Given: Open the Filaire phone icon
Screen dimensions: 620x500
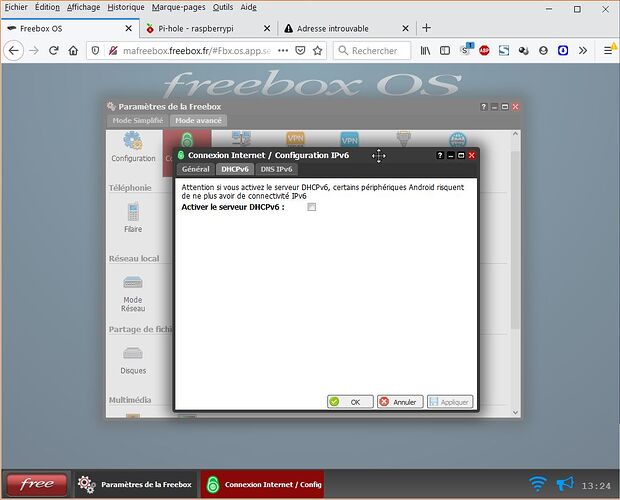Looking at the screenshot, I should pos(133,217).
